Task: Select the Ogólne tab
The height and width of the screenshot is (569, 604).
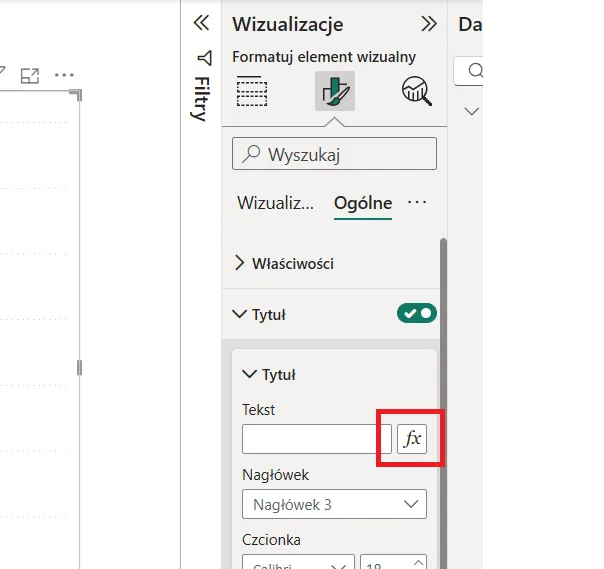Action: coord(362,203)
